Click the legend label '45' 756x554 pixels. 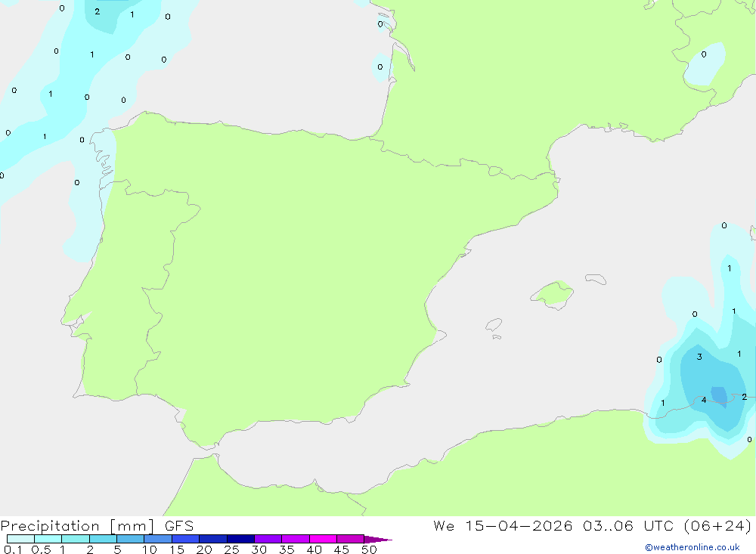click(342, 549)
